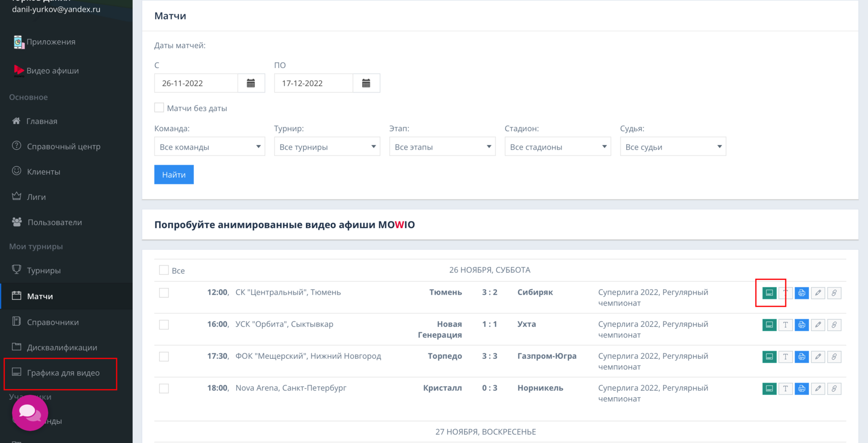Edit the Тюмень vs Сибиряк match
The width and height of the screenshot is (868, 443).
818,293
